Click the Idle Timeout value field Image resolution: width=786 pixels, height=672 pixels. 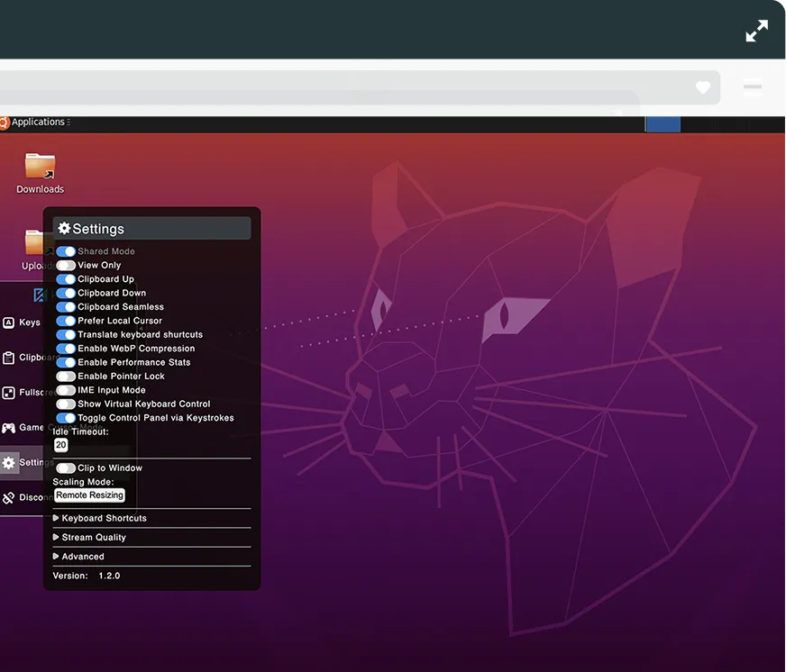coord(60,444)
